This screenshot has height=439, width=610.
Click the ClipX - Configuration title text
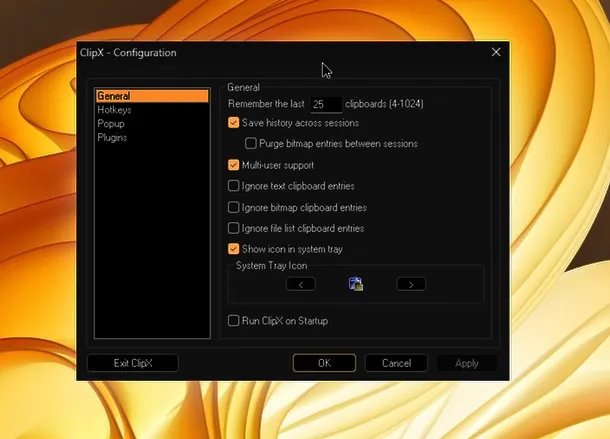128,53
